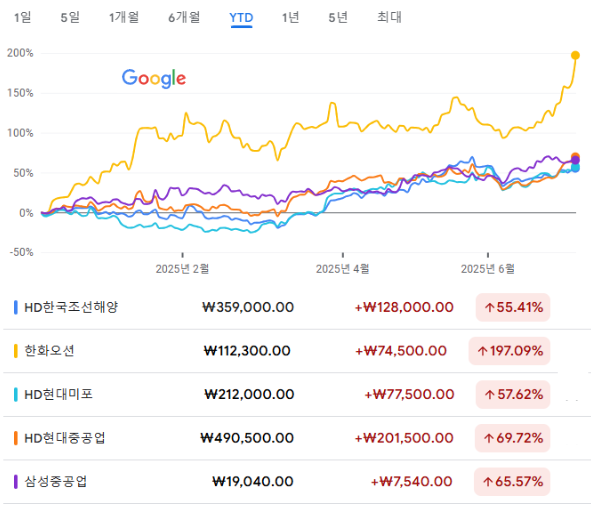Click the ↑197.09% change badge
This screenshot has width=591, height=516.
tap(509, 351)
